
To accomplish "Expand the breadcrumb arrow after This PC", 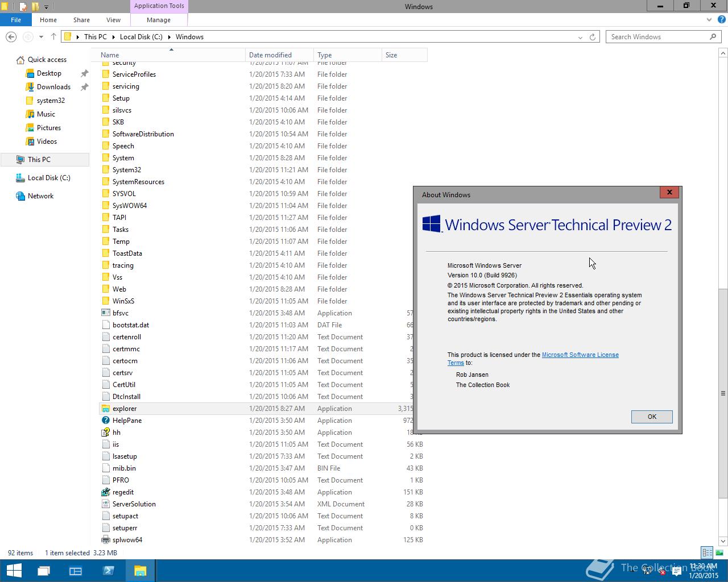I will [x=113, y=37].
